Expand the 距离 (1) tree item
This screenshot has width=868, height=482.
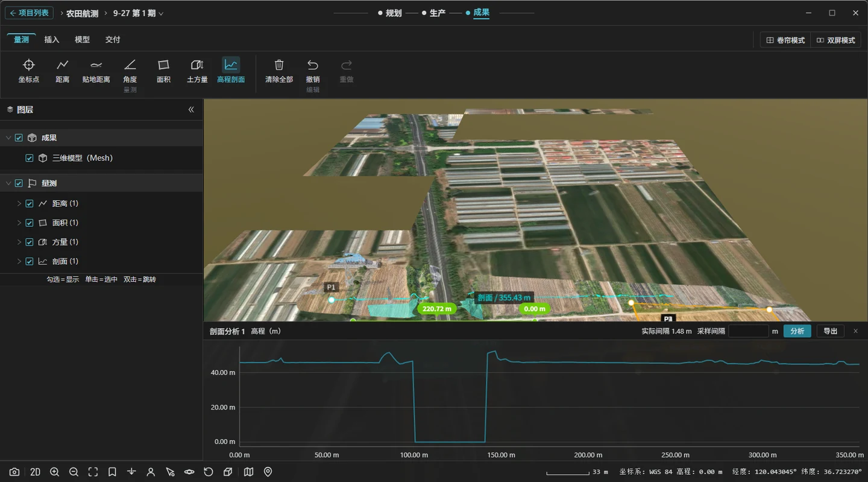click(x=19, y=204)
